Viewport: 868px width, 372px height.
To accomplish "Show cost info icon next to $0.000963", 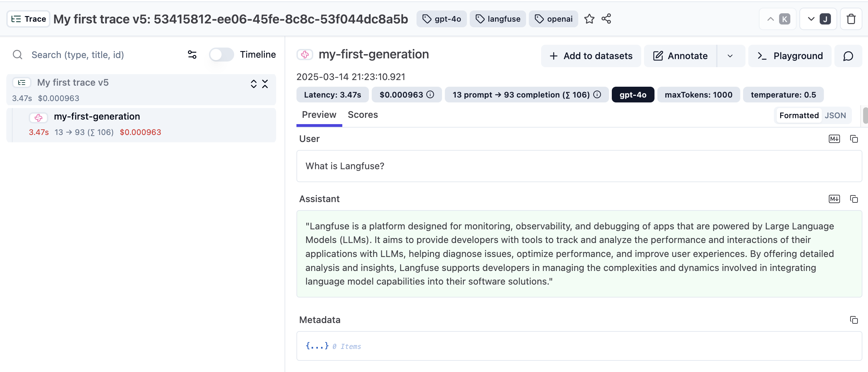I will (430, 95).
